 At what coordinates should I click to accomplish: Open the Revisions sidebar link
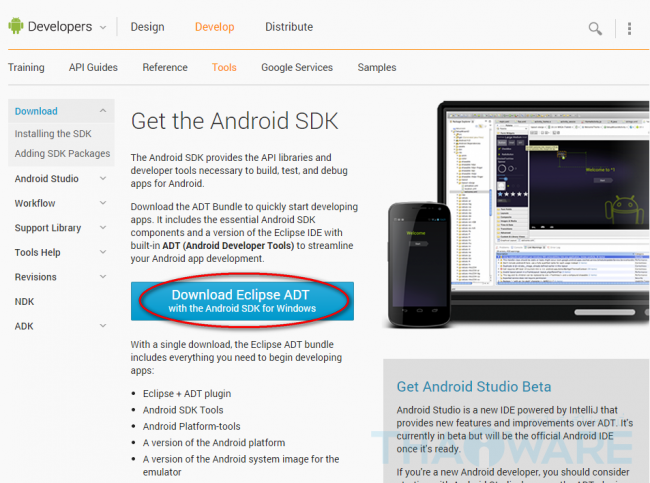tap(36, 277)
